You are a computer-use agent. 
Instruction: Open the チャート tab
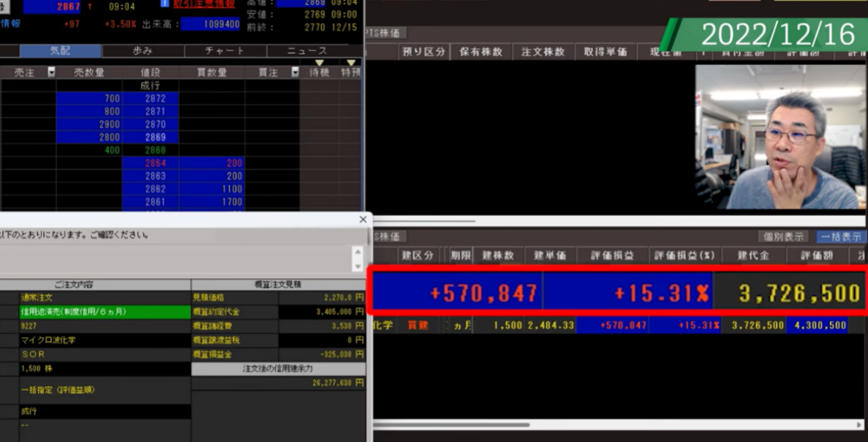tap(224, 51)
